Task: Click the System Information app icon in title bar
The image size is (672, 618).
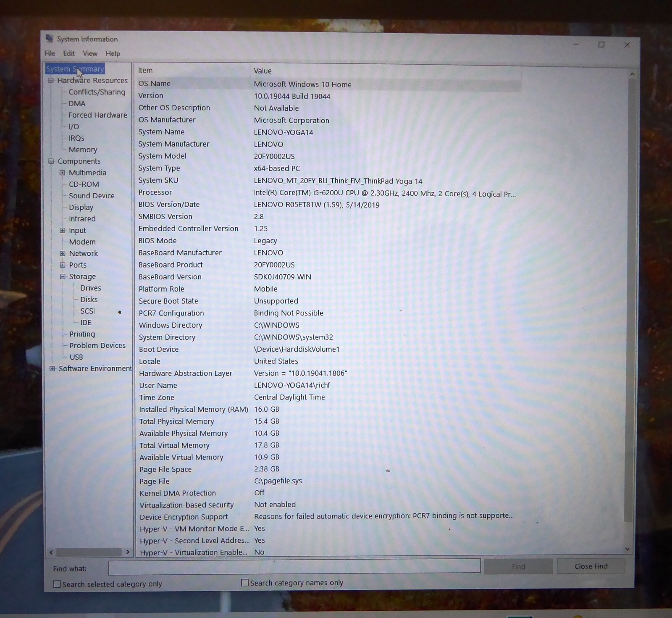Action: [x=50, y=39]
